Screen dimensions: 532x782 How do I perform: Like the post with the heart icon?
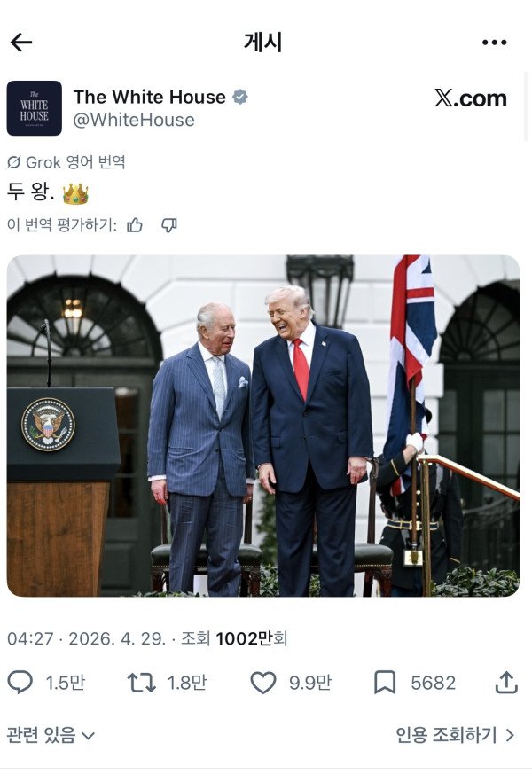click(x=262, y=683)
